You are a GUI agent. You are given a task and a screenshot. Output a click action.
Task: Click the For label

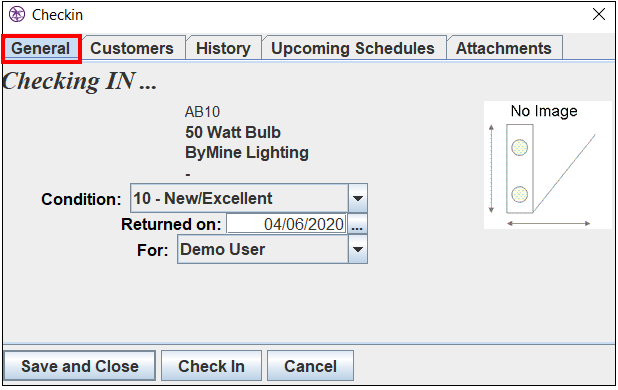(153, 250)
